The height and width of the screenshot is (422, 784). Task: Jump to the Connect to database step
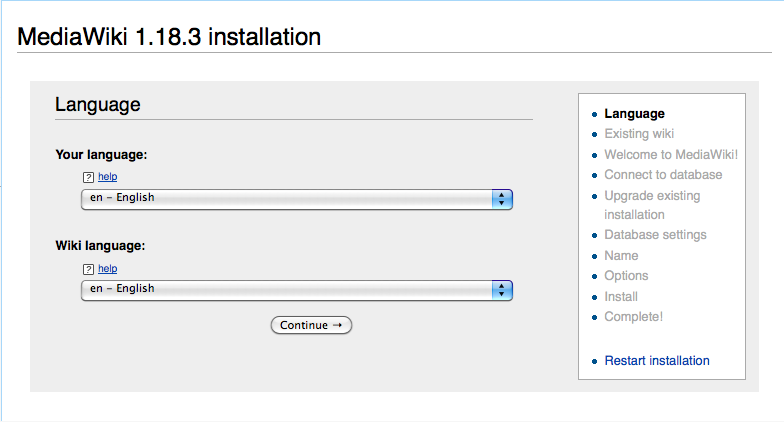pyautogui.click(x=663, y=175)
